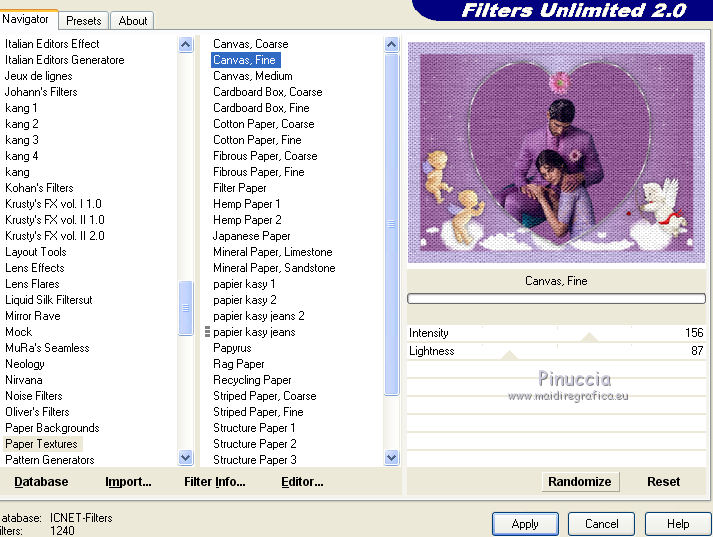This screenshot has height=537, width=713.
Task: Select Hemp Paper 2 filter
Action: (x=247, y=220)
